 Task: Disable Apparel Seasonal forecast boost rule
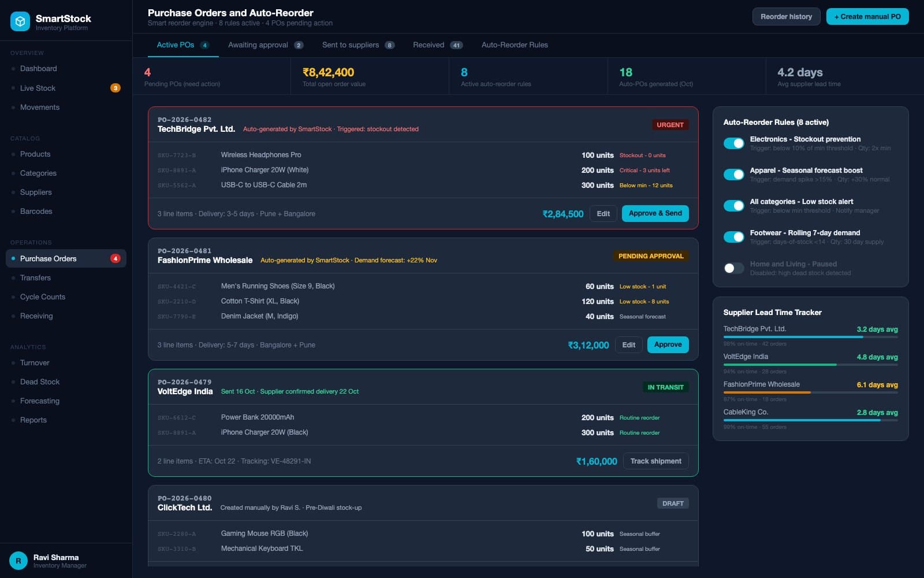(x=734, y=175)
